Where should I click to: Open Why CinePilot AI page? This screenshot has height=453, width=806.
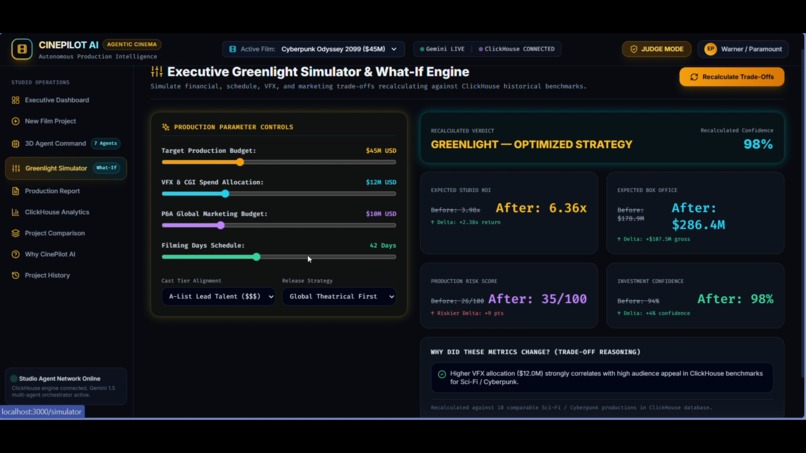point(50,254)
